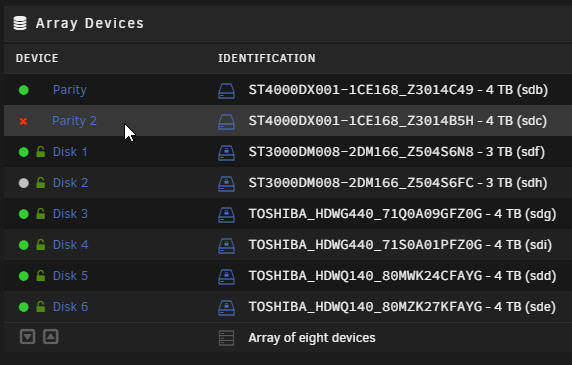Toggle the green status ball of Disk 5
Viewport: 572px width, 365px height.
[24, 276]
